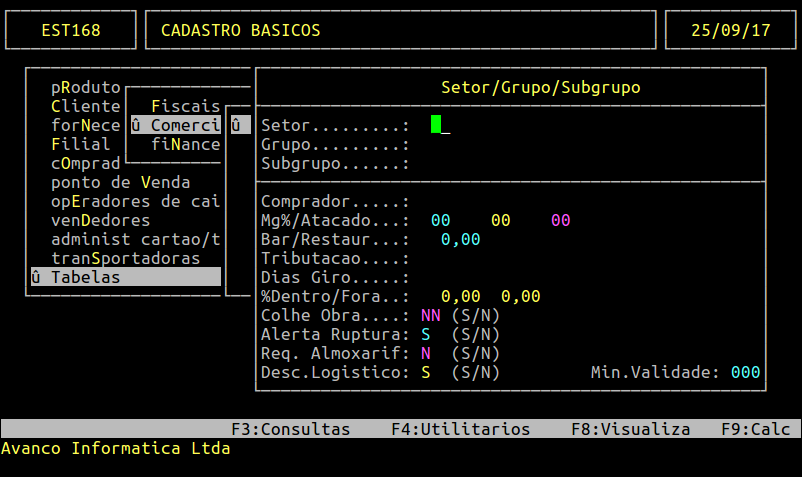Image resolution: width=802 pixels, height=477 pixels.
Task: Click the highlighted Tabelas menu item
Action: [126, 277]
